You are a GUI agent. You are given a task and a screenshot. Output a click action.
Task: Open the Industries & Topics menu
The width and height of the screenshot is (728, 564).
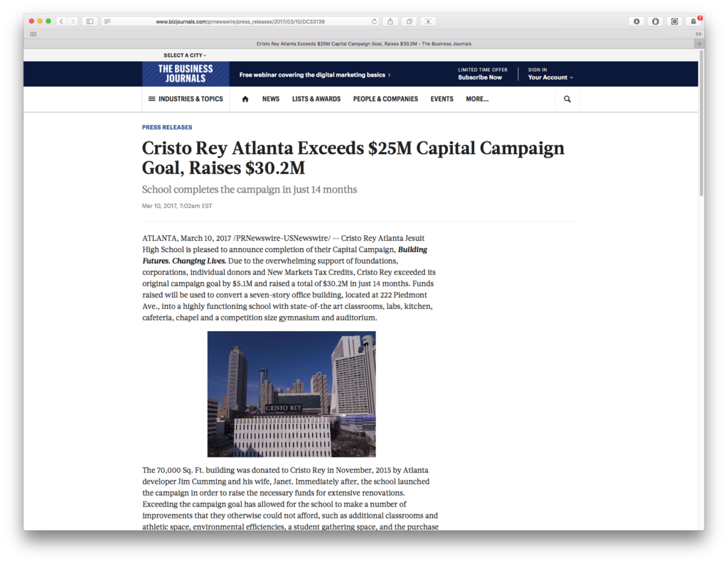(186, 99)
